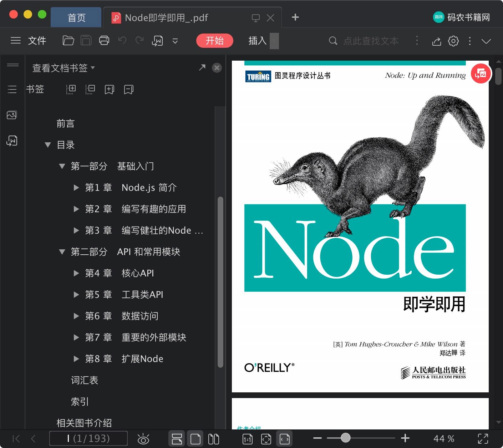Pop out the bookmark panel with arrow icon
Viewport: 503px width, 448px height.
(x=202, y=67)
